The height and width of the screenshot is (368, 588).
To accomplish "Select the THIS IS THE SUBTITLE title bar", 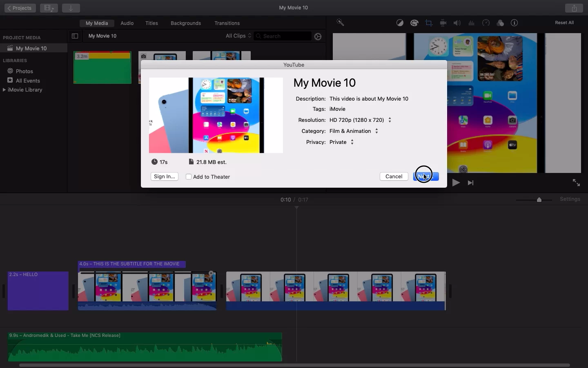I will click(132, 264).
